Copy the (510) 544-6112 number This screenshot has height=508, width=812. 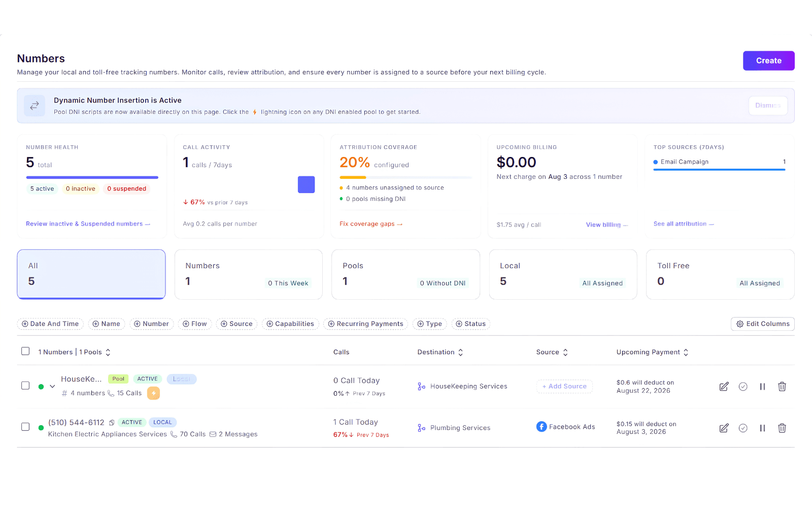pos(112,423)
